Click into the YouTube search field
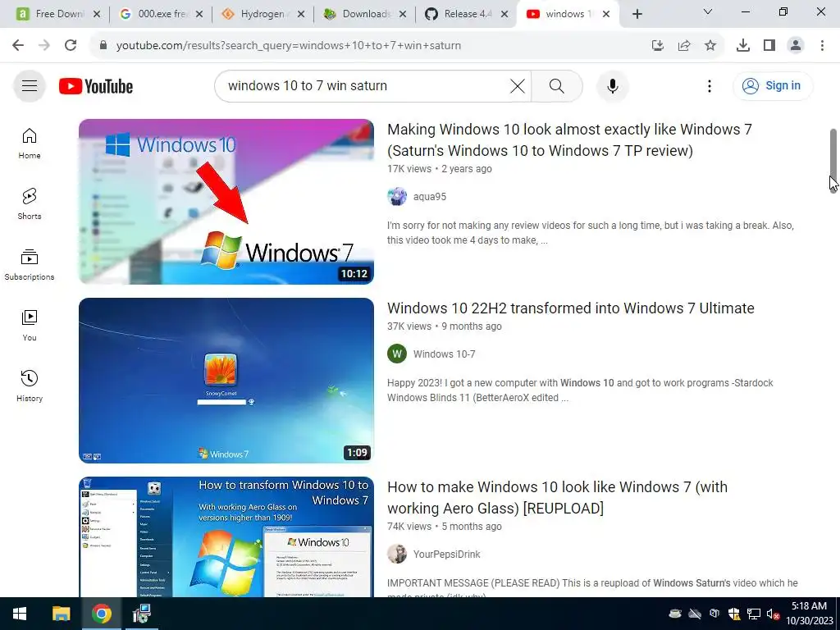The height and width of the screenshot is (630, 840). pyautogui.click(x=364, y=85)
